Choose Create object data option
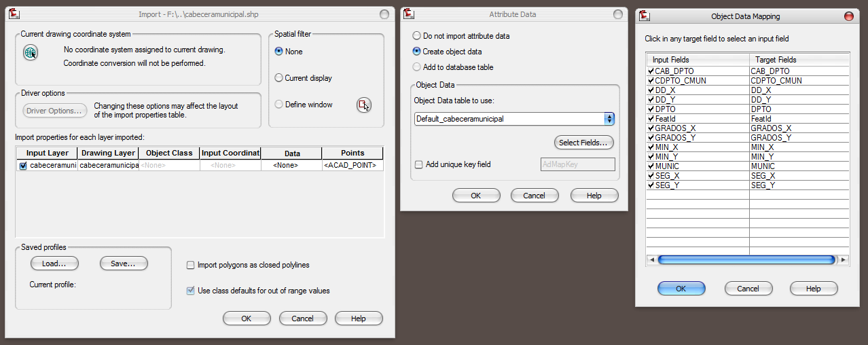Image resolution: width=868 pixels, height=345 pixels. tap(417, 52)
